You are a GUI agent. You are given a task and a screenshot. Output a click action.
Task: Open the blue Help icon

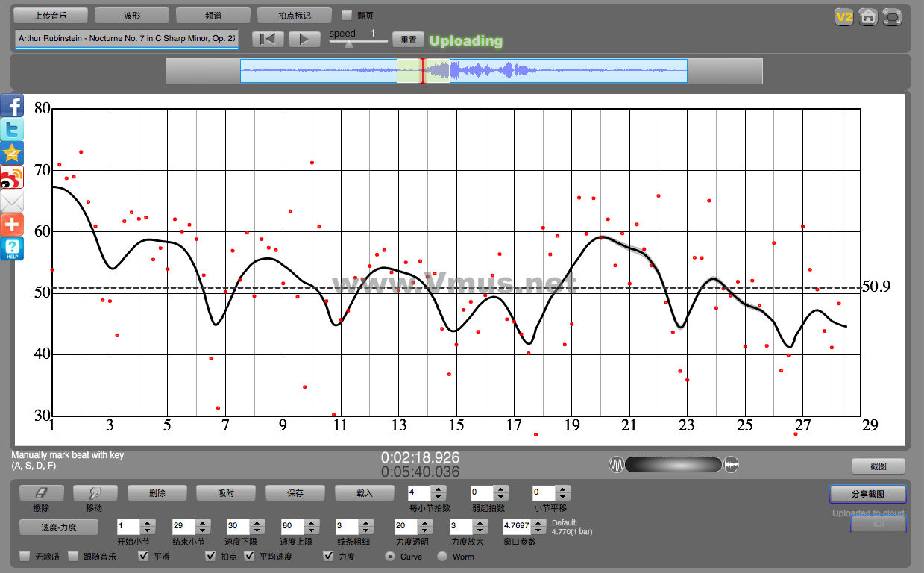[12, 248]
